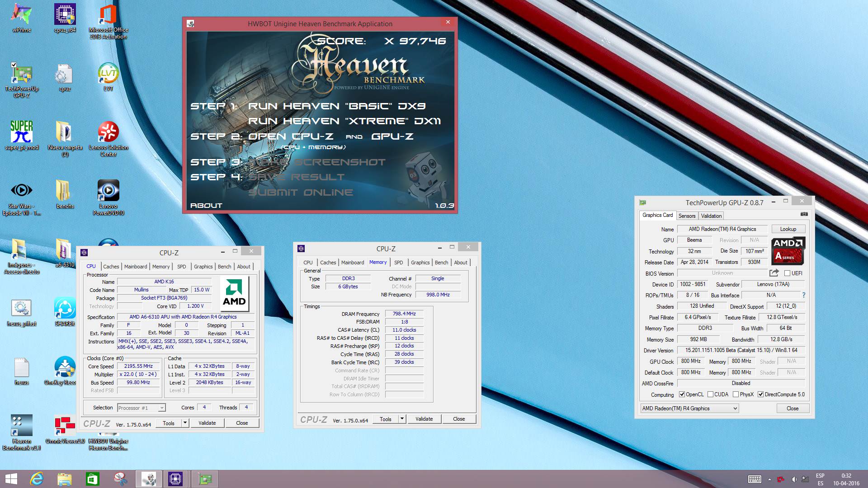Open the About tab in Memory CPU-Z window
The height and width of the screenshot is (488, 868).
point(461,263)
